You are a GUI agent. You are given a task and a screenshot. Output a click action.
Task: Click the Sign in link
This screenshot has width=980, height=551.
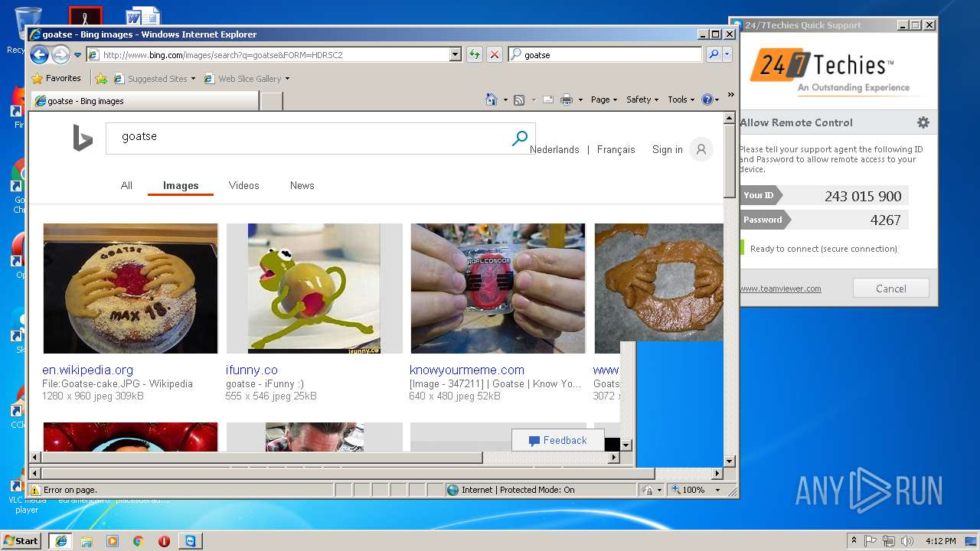point(667,149)
